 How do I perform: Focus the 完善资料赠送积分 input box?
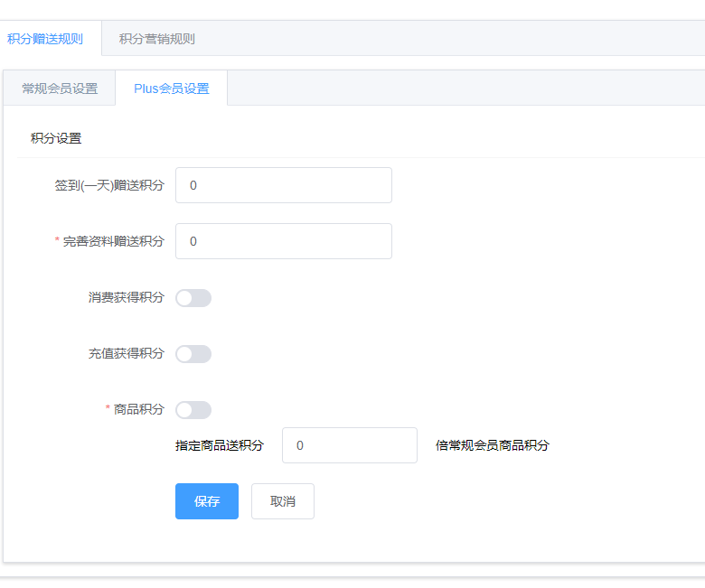point(283,241)
